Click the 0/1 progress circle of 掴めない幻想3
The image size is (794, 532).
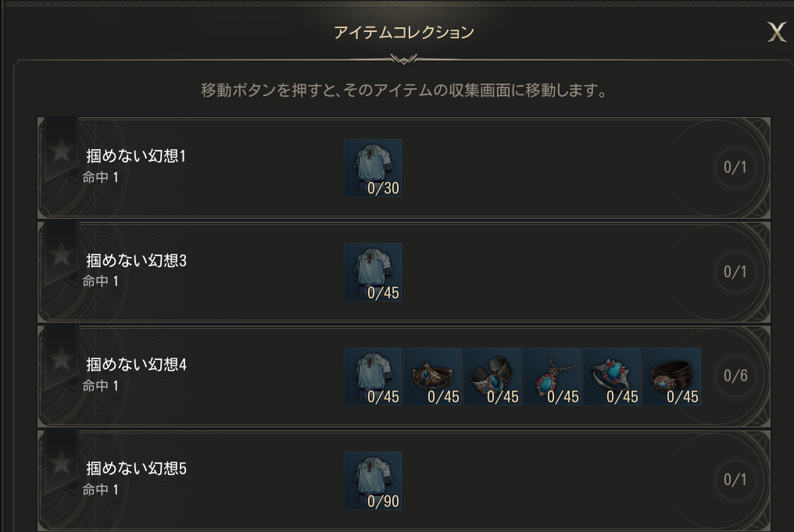(x=735, y=271)
